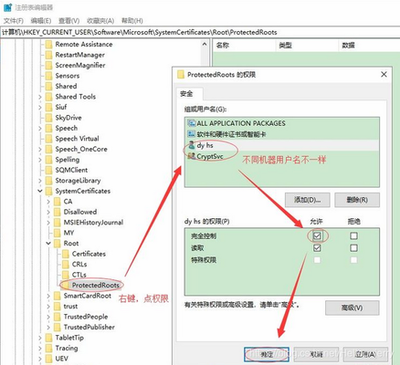Expand the TrustedPublisher tree node
Image resolution: width=400 pixels, height=365 pixels.
click(48, 327)
